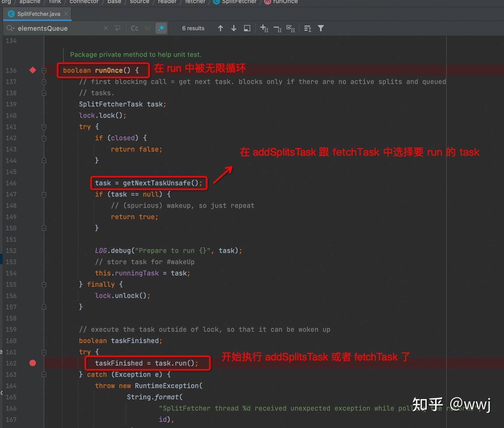This screenshot has height=428, width=504.
Task: Jump to the previous search occurrence
Action: (220, 28)
